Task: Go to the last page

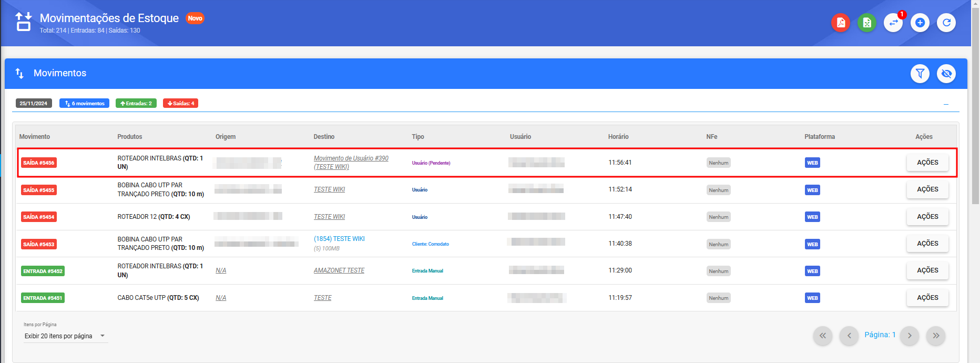Action: tap(936, 336)
